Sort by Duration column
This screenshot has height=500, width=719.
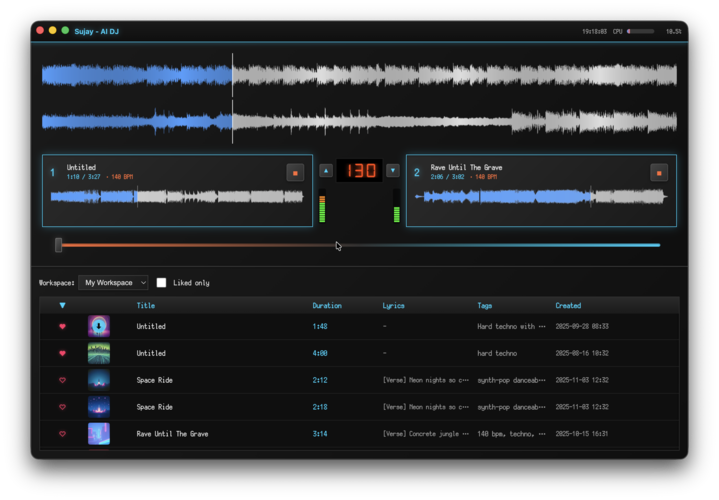327,306
